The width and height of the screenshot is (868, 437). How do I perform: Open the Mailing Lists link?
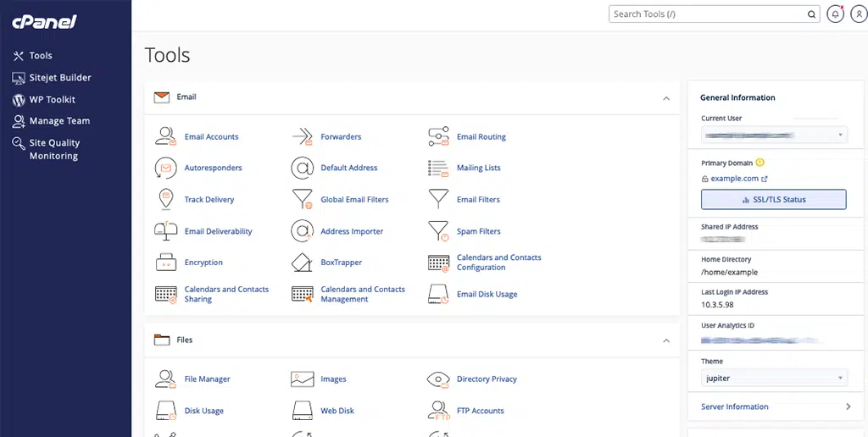(x=479, y=168)
